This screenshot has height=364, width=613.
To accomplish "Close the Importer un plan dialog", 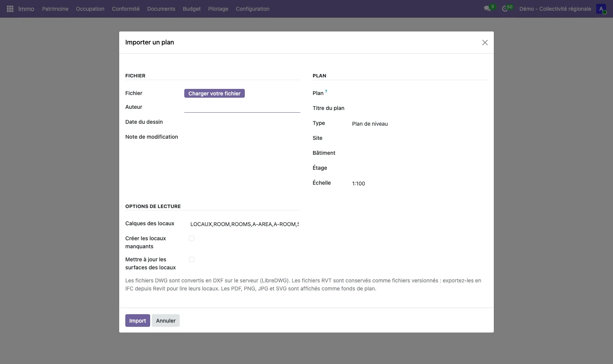I will [x=485, y=43].
